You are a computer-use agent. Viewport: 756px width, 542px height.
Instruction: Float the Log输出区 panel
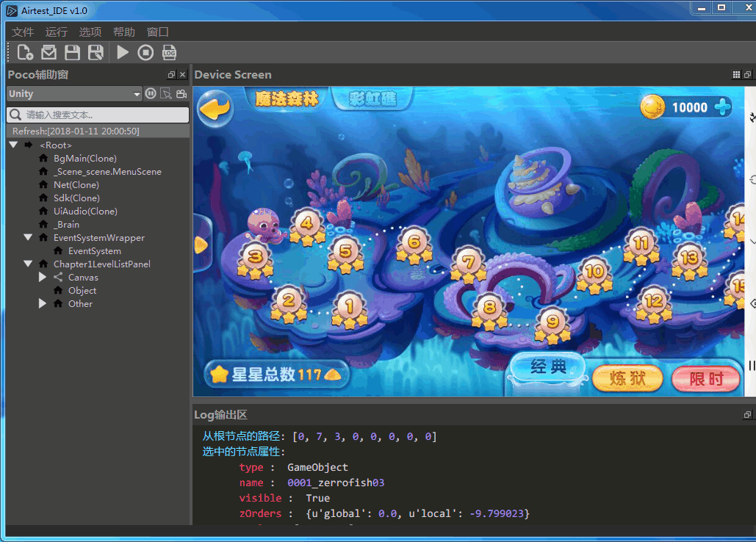[x=747, y=414]
